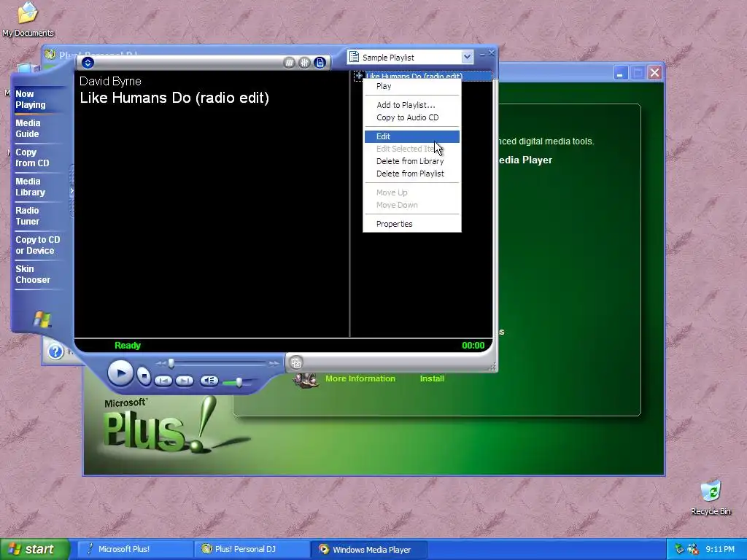Toggle the shuffle playlist icon

(289, 63)
